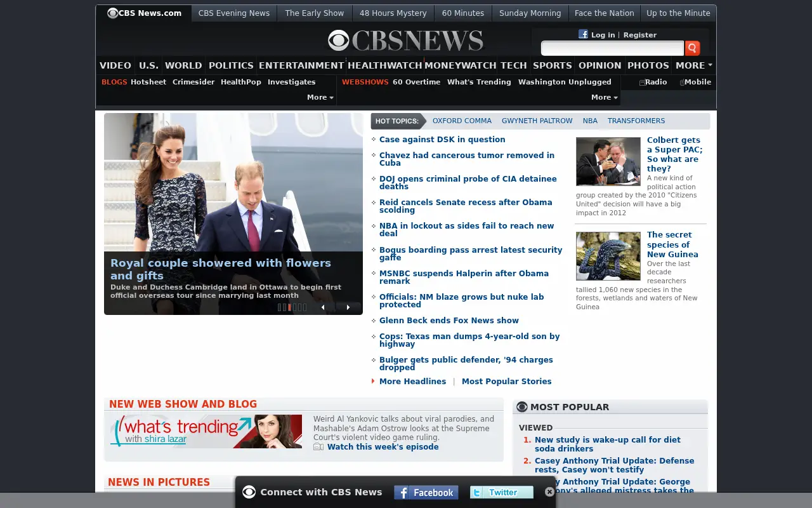Open Most Popular Stories link
Screen dimensions: 812x508
[507, 382]
